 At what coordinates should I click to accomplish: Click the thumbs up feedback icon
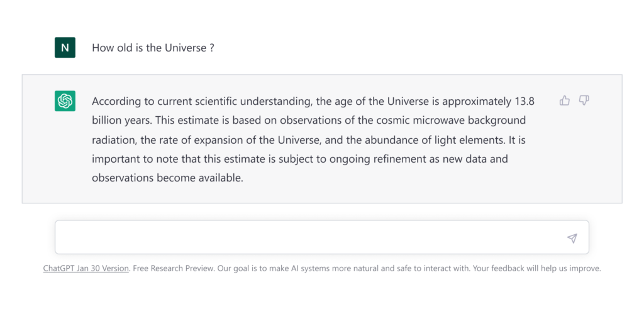(565, 100)
